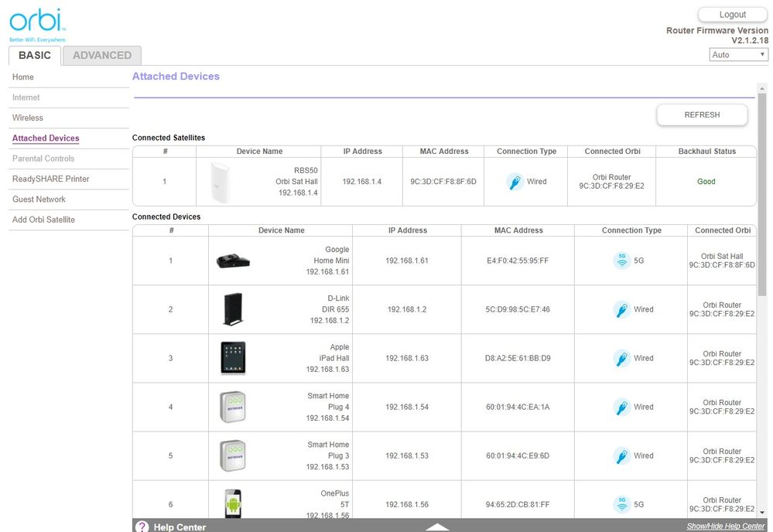Open the Wireless settings page
Viewport: 773px width, 532px height.
28,118
